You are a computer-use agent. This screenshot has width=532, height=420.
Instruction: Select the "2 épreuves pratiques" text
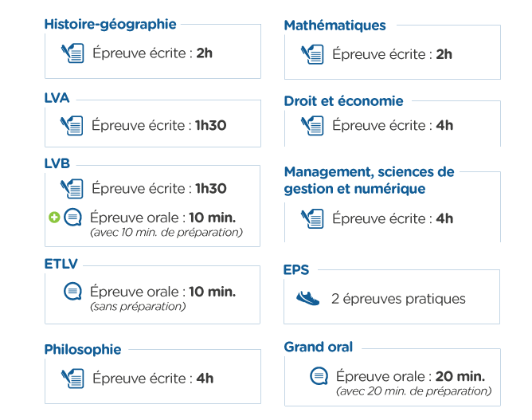coord(398,299)
